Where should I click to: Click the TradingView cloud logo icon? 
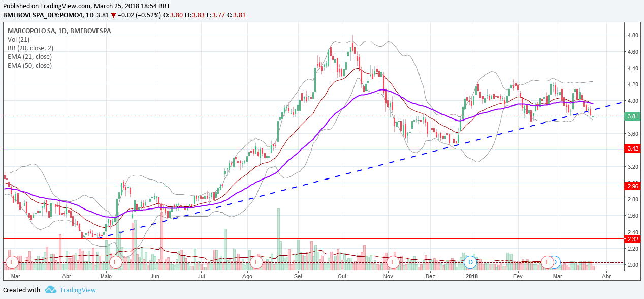point(50,290)
